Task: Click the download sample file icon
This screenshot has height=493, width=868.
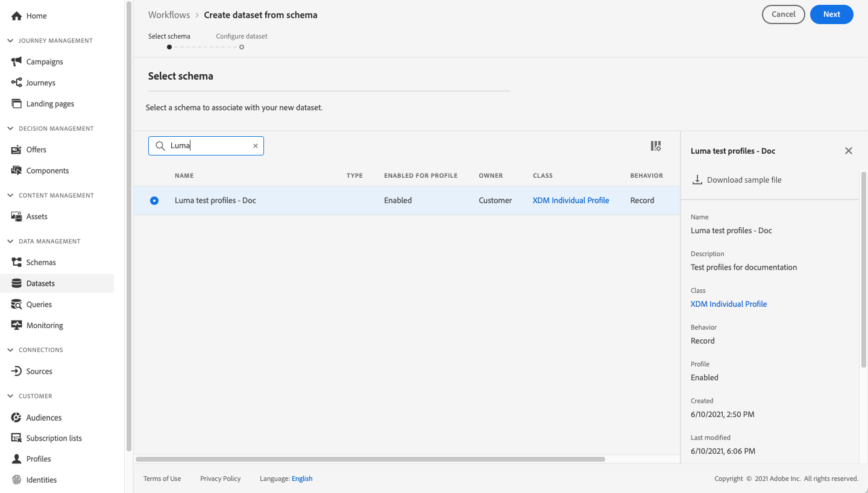Action: click(697, 180)
